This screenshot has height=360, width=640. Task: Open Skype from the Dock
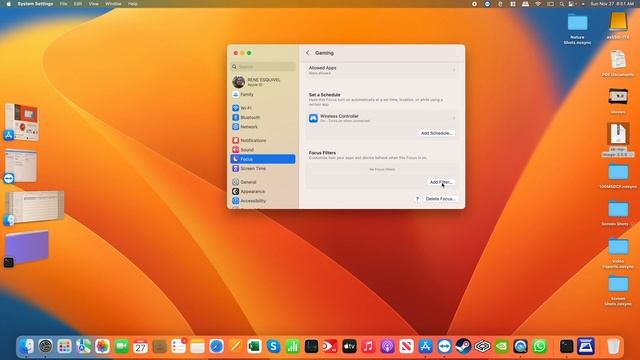[x=273, y=346]
